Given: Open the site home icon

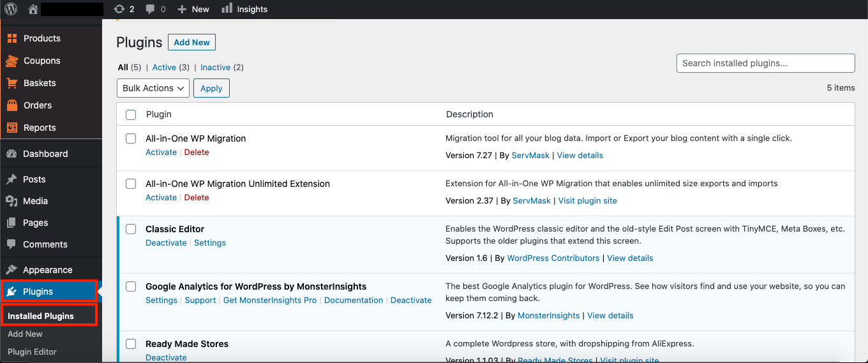Looking at the screenshot, I should coord(33,9).
